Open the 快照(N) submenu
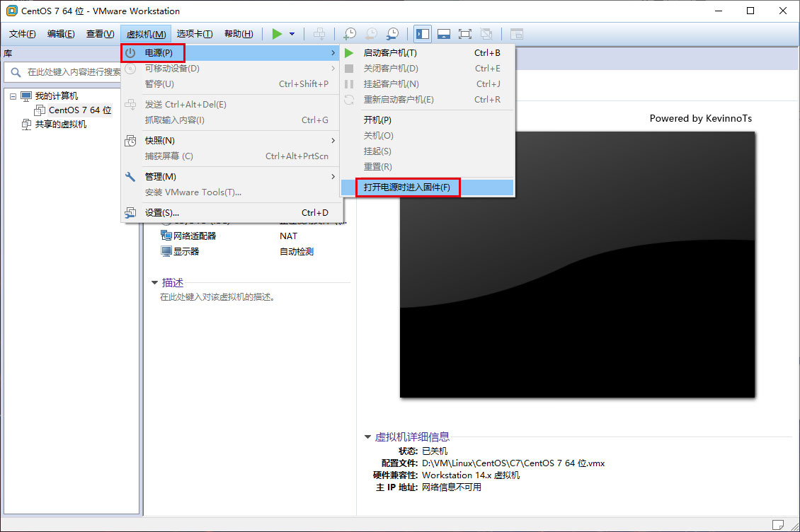The height and width of the screenshot is (532, 800). 230,140
